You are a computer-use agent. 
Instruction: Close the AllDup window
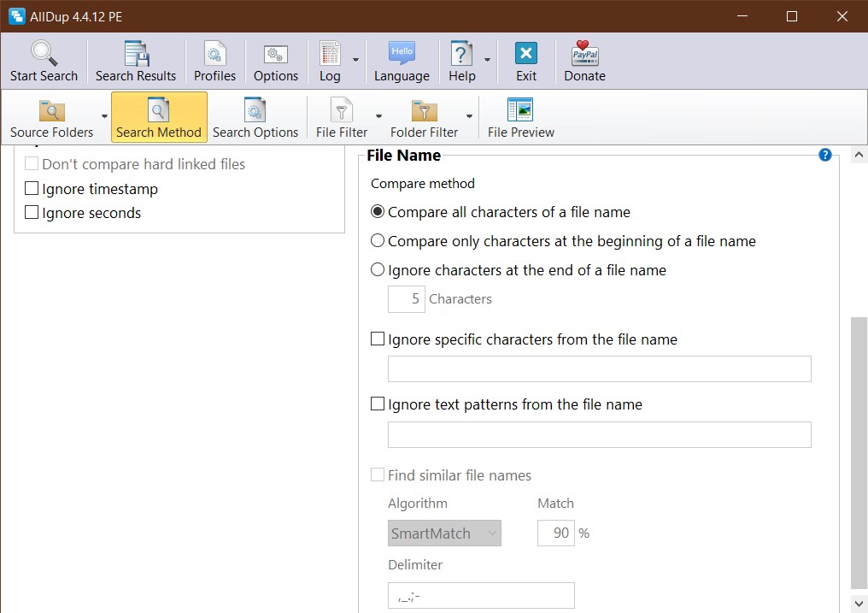point(842,16)
